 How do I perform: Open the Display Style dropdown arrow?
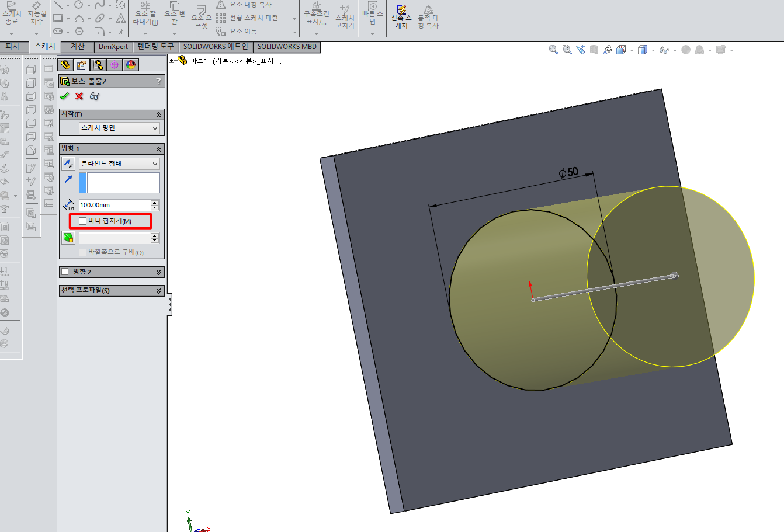click(653, 51)
